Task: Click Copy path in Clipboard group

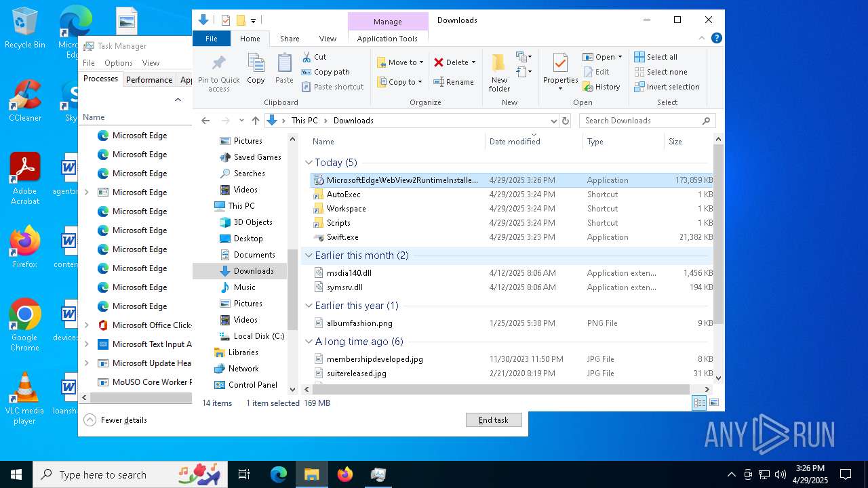Action: click(325, 72)
